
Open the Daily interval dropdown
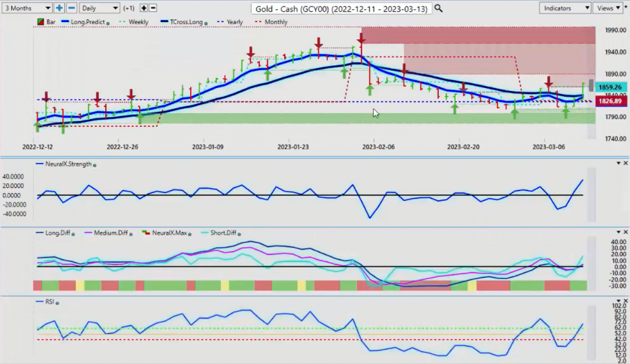click(x=99, y=8)
